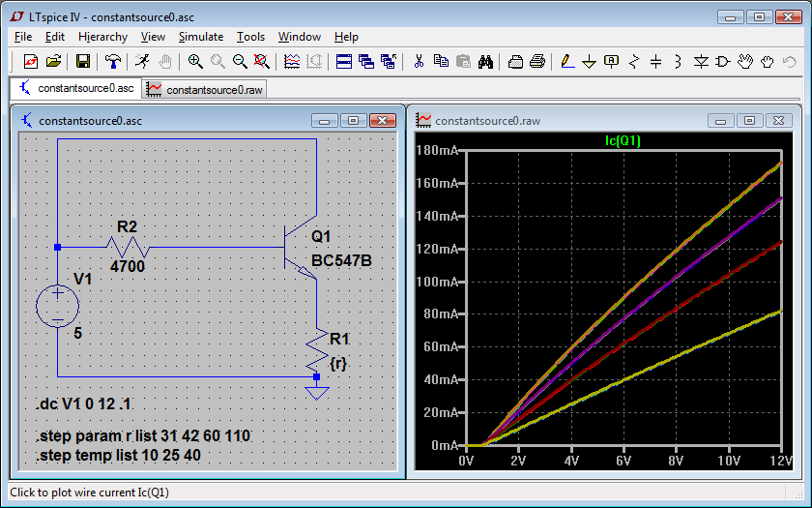Image resolution: width=812 pixels, height=508 pixels.
Task: Open print setup printer icon
Action: click(515, 62)
